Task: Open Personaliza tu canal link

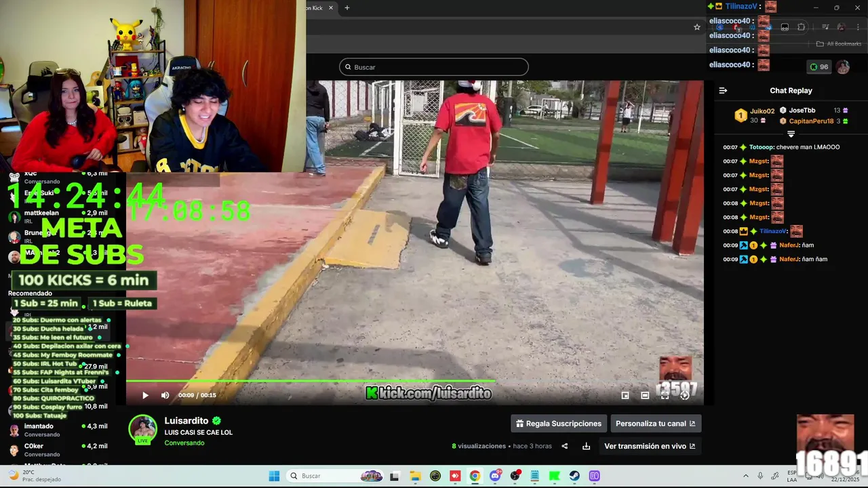Action: coord(656,424)
